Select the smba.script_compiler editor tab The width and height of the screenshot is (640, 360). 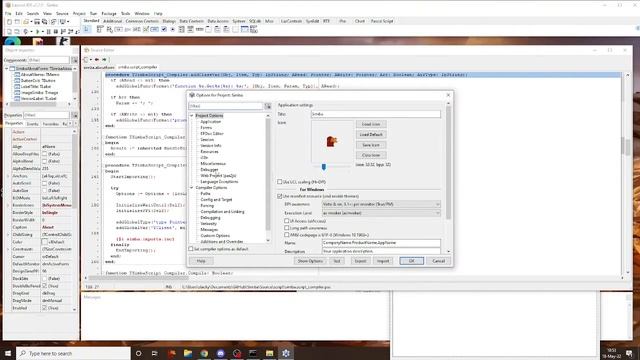[x=138, y=67]
